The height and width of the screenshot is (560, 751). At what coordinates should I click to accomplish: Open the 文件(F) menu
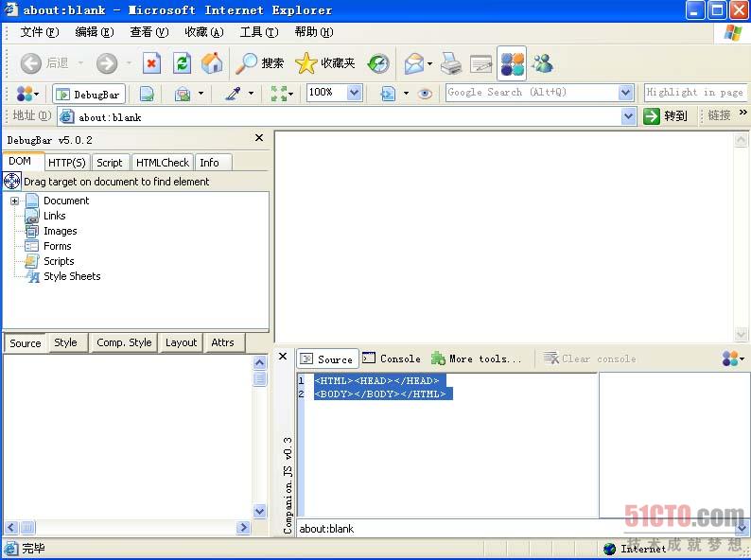40,32
